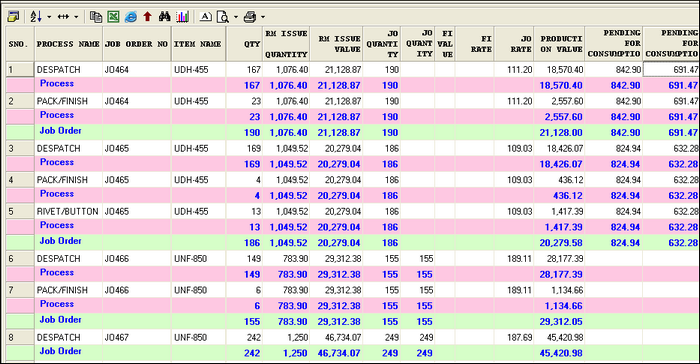Select Job Order total 20,279.58 cell
Image resolution: width=700 pixels, height=364 pixels.
559,243
